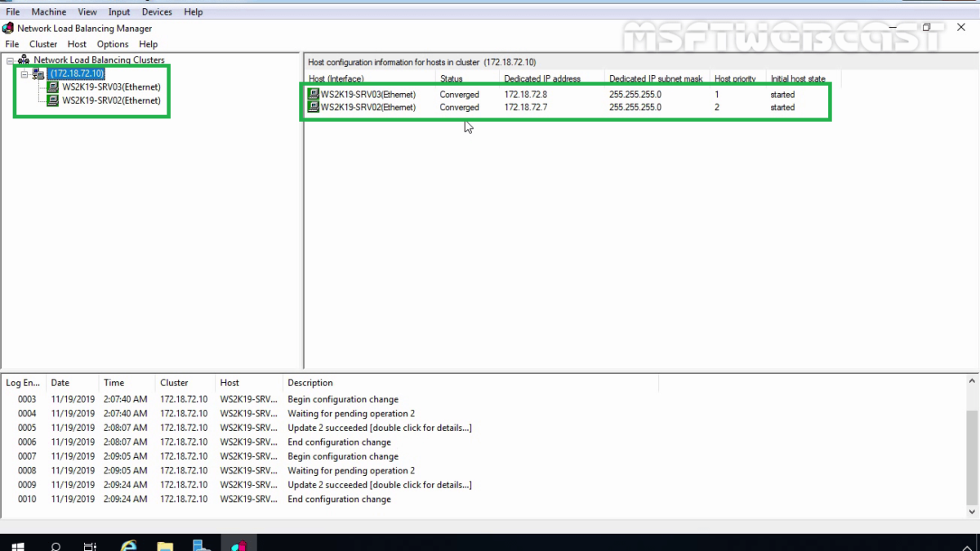980x551 pixels.
Task: Open the VM window Machine menu
Action: (x=49, y=12)
